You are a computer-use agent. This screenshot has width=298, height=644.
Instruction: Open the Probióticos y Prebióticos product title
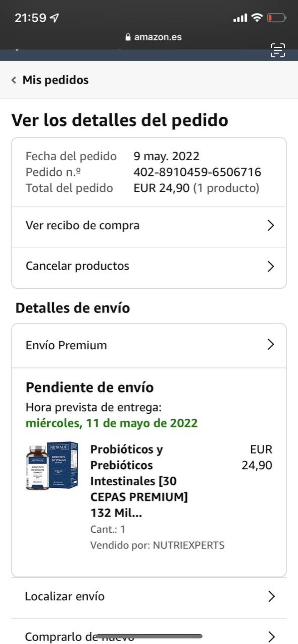(139, 481)
